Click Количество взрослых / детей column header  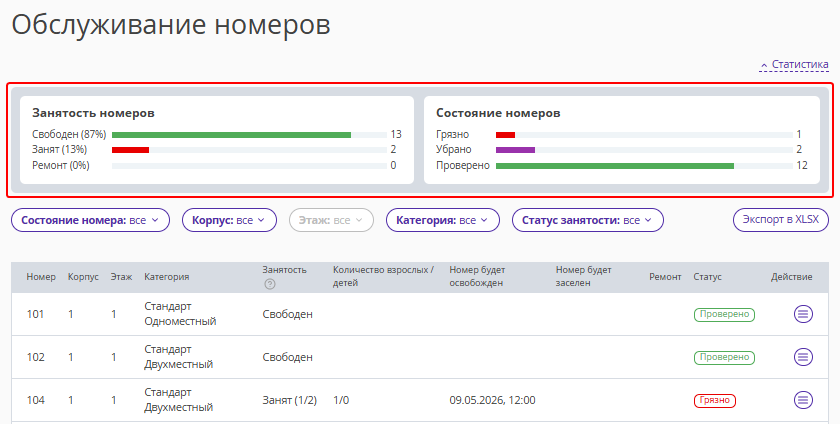384,277
